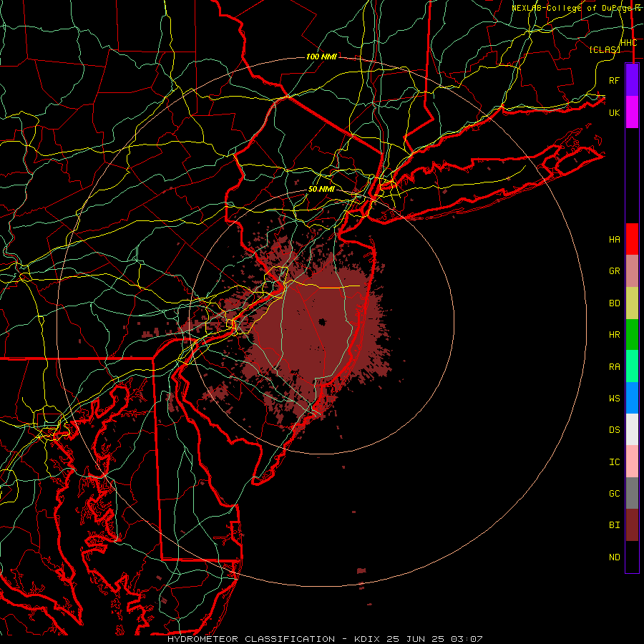The width and height of the screenshot is (644, 644).
Task: Click the dark red BI swatch
Action: pos(632,525)
